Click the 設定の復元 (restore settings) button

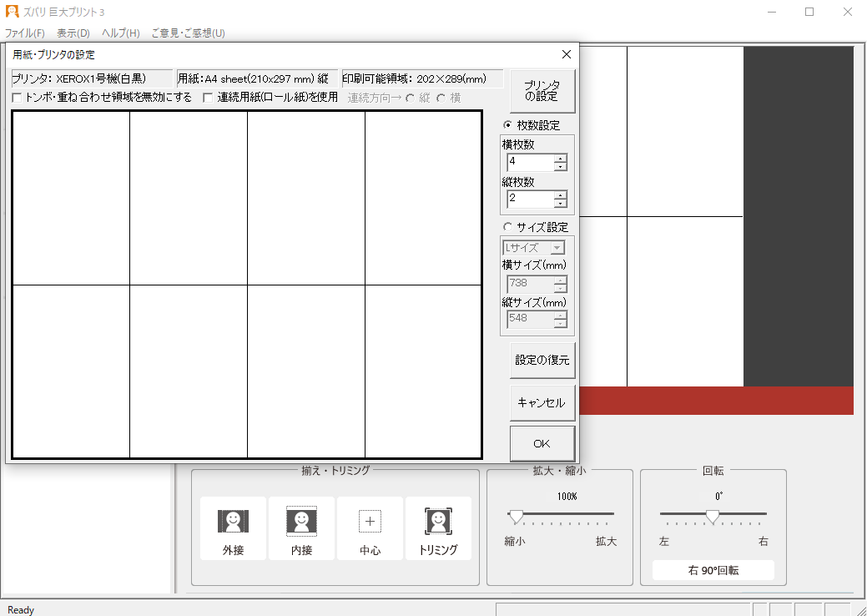(x=542, y=359)
